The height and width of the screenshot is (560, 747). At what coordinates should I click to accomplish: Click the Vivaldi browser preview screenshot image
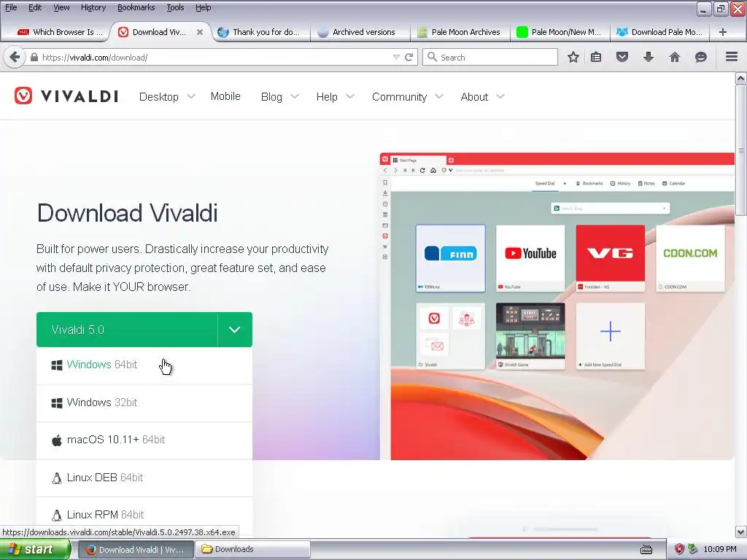pyautogui.click(x=557, y=306)
